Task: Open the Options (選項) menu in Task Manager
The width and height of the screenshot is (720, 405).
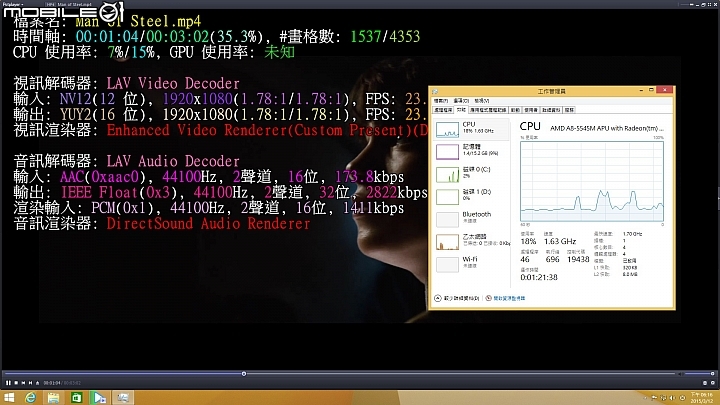Action: tap(461, 101)
